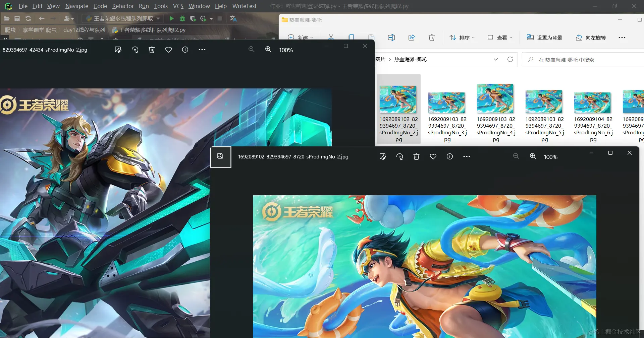Rotate image in the rear photo viewer
Screen dimensions: 644x338
click(x=135, y=50)
